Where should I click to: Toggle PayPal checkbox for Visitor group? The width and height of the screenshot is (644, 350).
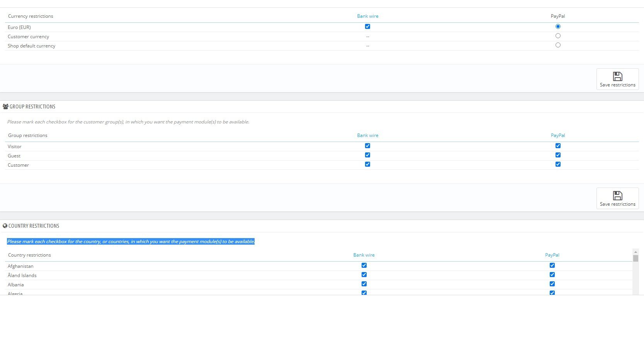[558, 146]
